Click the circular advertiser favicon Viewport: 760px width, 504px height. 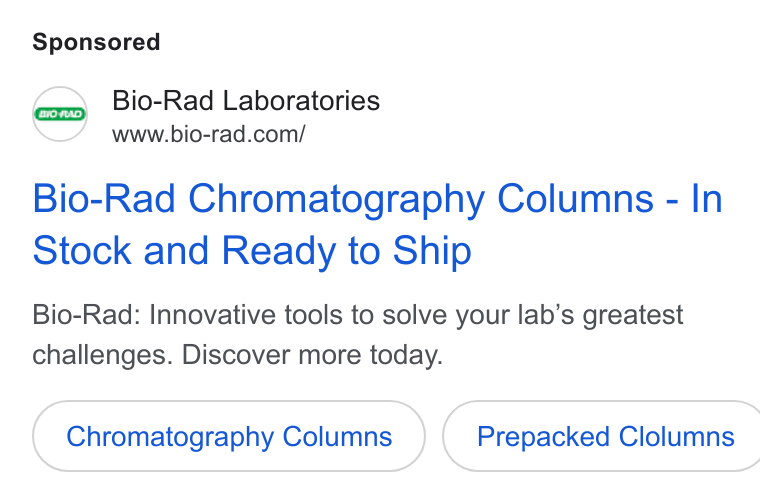point(60,114)
